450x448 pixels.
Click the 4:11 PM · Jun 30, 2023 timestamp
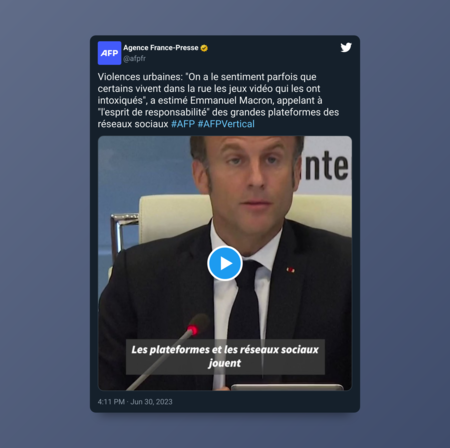[x=135, y=402]
